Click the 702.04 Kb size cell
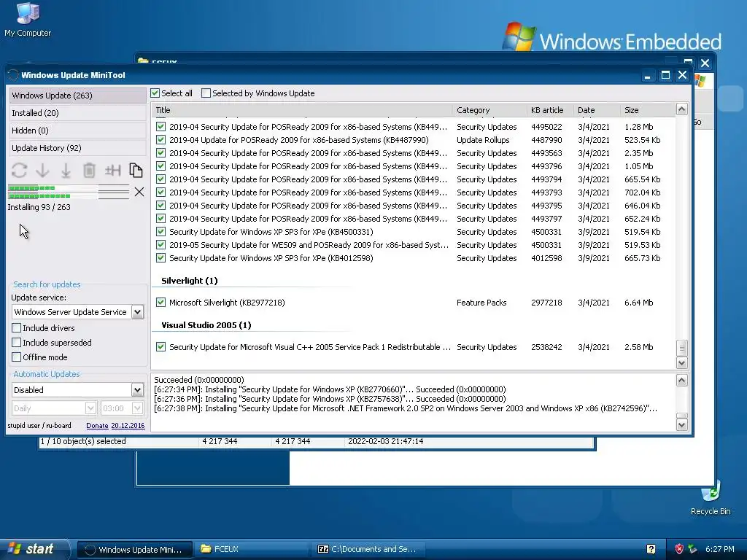This screenshot has width=747, height=560. pos(642,192)
